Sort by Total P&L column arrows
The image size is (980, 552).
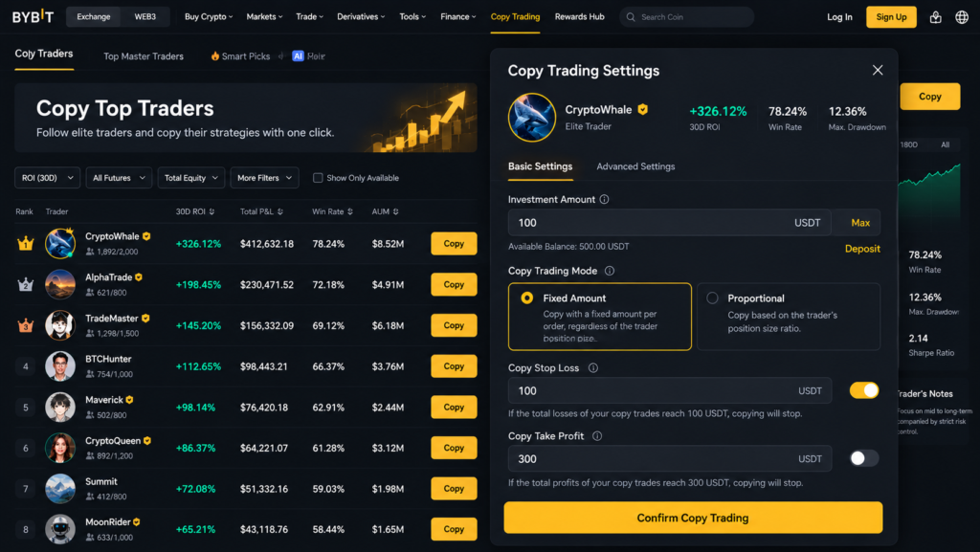click(x=280, y=211)
